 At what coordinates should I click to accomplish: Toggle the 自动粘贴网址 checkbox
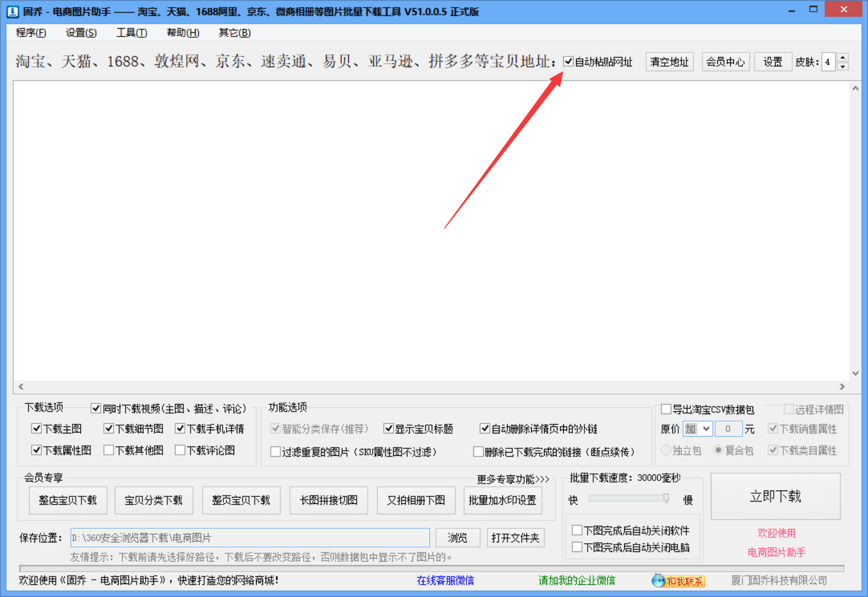568,62
